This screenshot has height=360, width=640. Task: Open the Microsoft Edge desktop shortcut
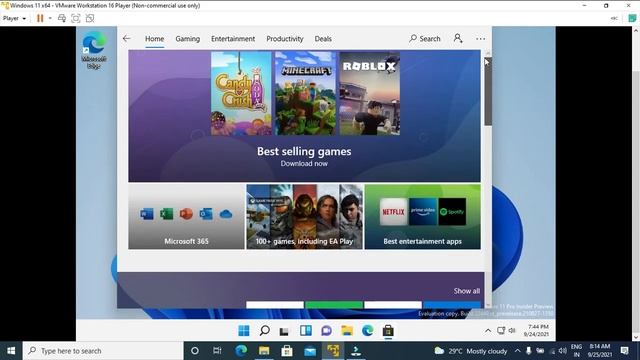(94, 50)
